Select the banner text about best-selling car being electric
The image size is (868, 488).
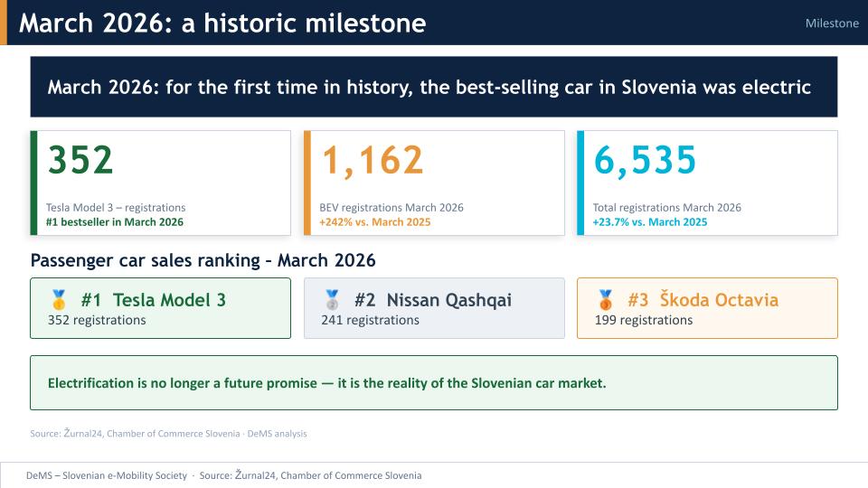pyautogui.click(x=429, y=87)
